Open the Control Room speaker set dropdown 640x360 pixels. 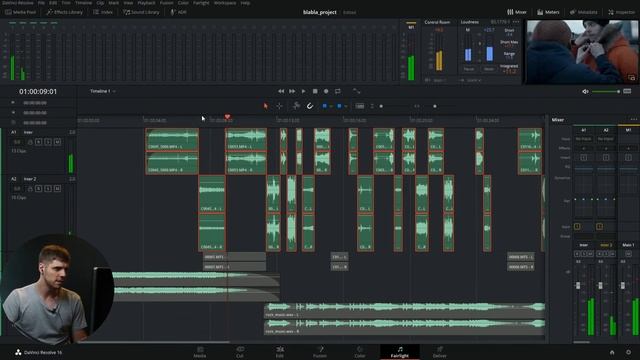click(x=473, y=80)
